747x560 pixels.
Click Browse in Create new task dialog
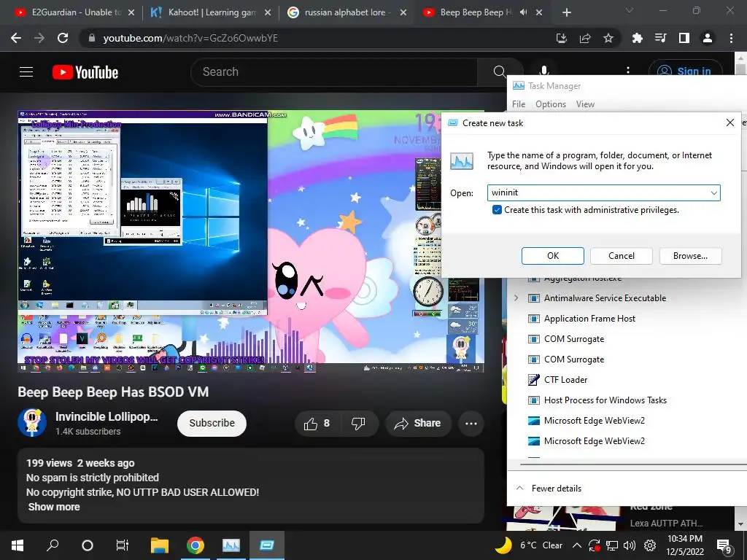(x=690, y=256)
